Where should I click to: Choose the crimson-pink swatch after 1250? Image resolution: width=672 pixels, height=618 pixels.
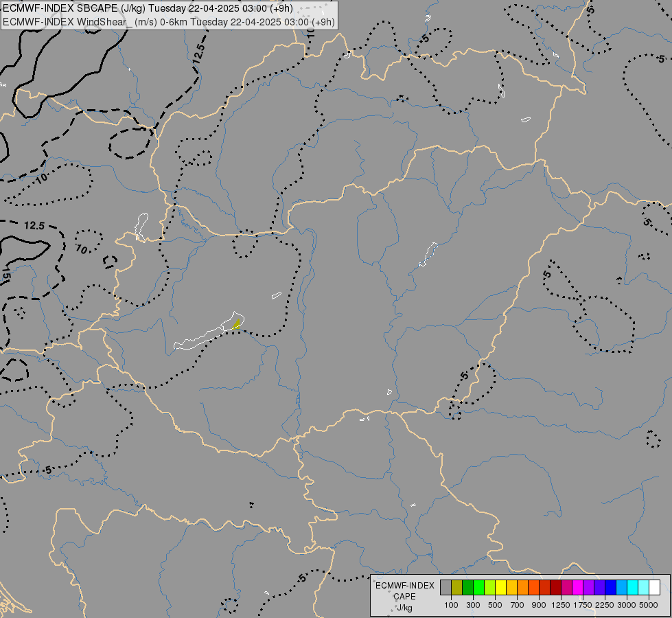(x=566, y=587)
